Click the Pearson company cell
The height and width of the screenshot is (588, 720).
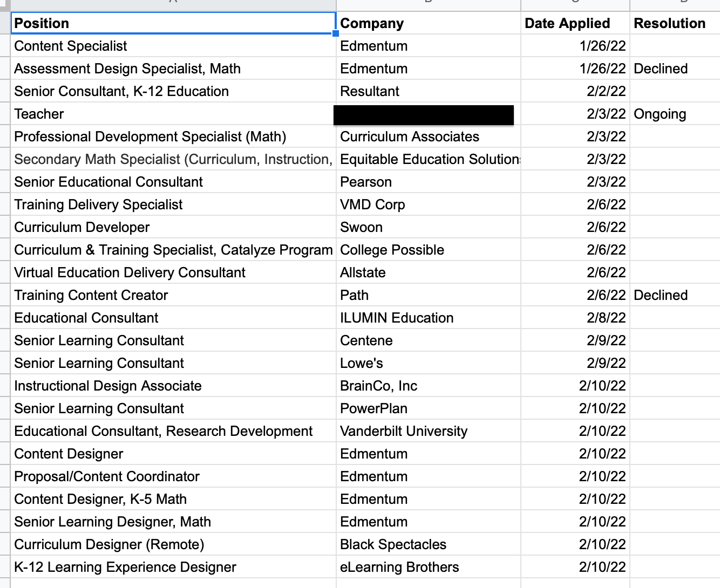pos(428,182)
